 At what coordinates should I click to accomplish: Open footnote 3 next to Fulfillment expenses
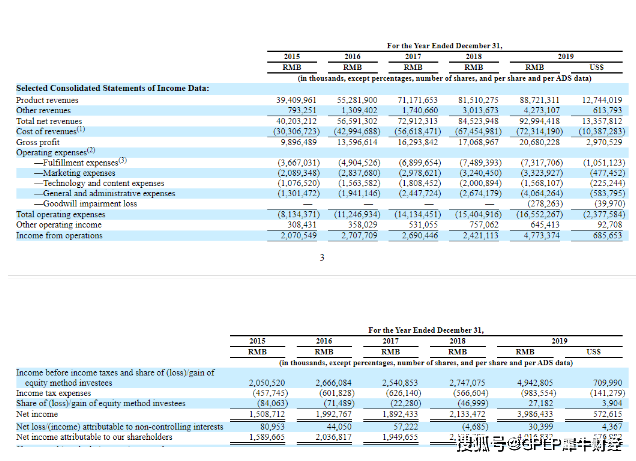click(x=123, y=160)
